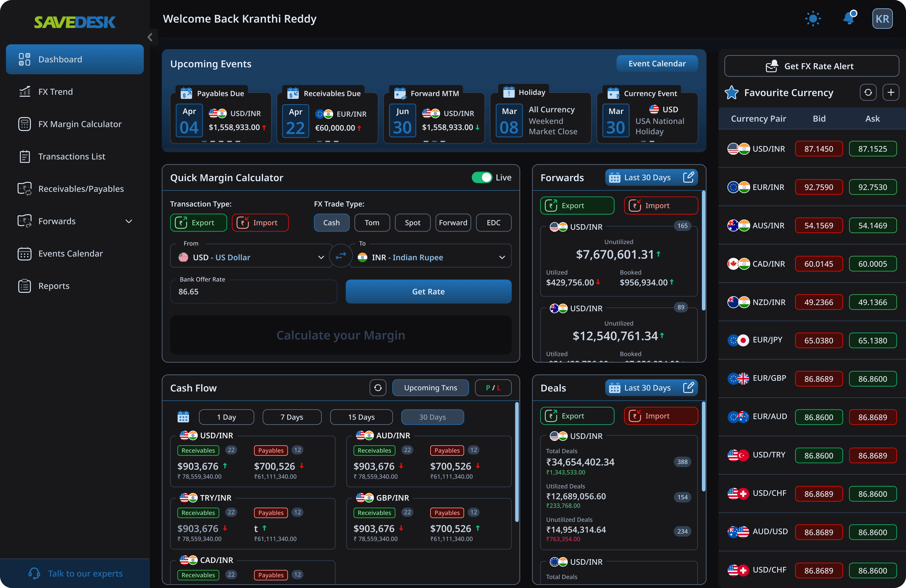Click the Bank Offer Rate input field
This screenshot has width=906, height=588.
coord(253,292)
